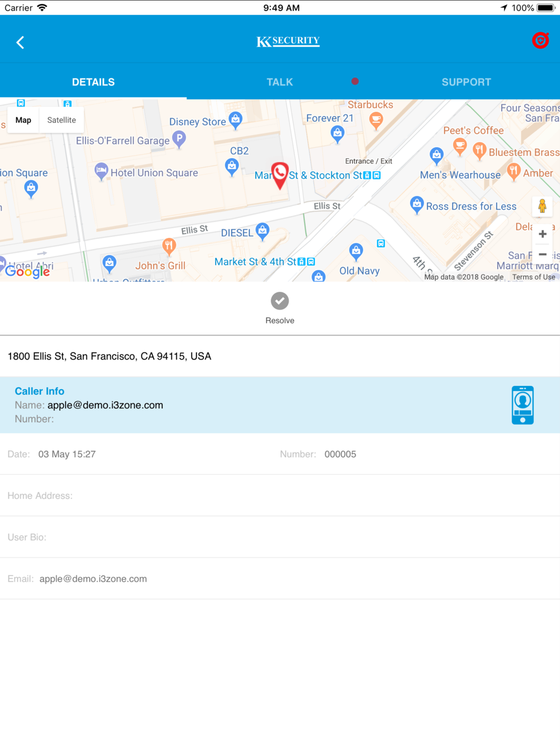Open the SUPPORT tab
Viewport: 560px width, 747px height.
[466, 82]
